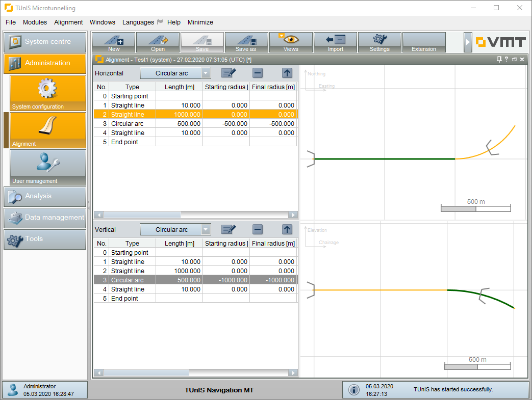Select the Alignment road icon tile
This screenshot has width=532, height=400.
[x=48, y=130]
